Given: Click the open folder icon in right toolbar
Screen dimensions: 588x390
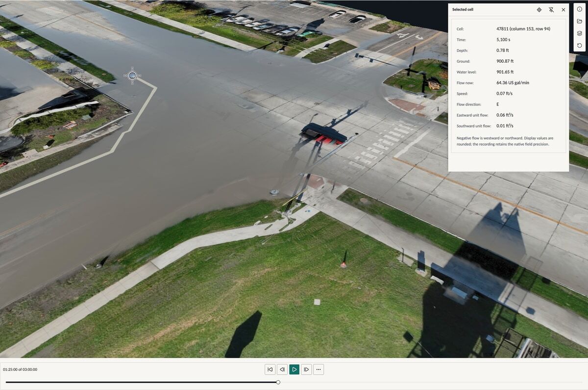Looking at the screenshot, I should coord(580,21).
